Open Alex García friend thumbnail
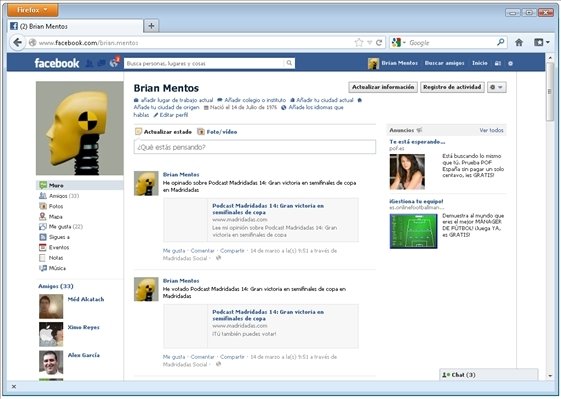Screen dimensions: 561x399 coord(51,362)
